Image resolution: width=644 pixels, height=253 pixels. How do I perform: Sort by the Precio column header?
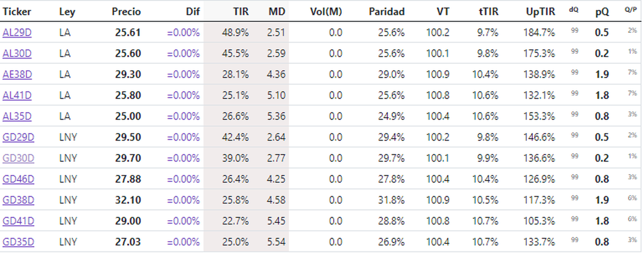126,11
